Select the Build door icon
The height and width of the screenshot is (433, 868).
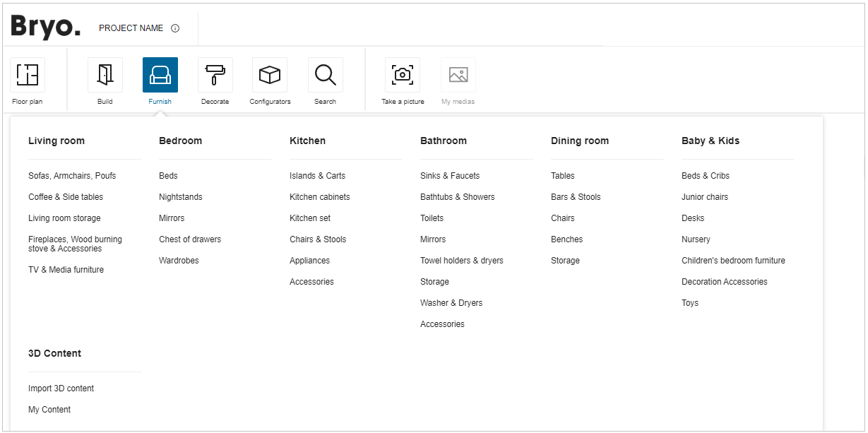point(105,75)
